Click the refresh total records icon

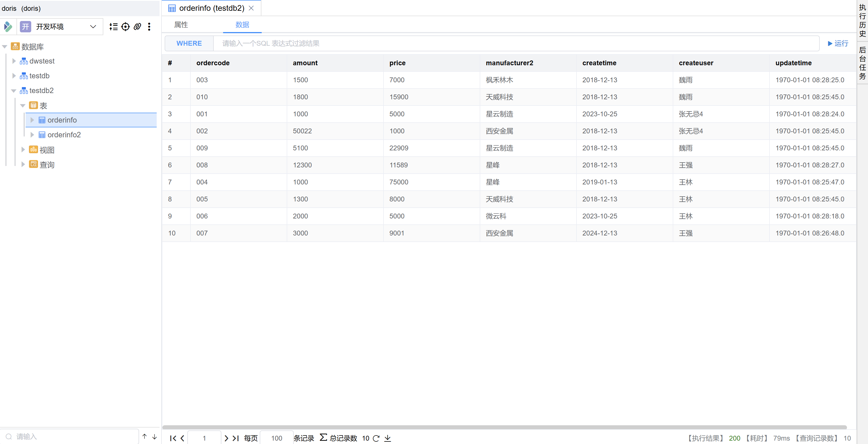(376, 438)
